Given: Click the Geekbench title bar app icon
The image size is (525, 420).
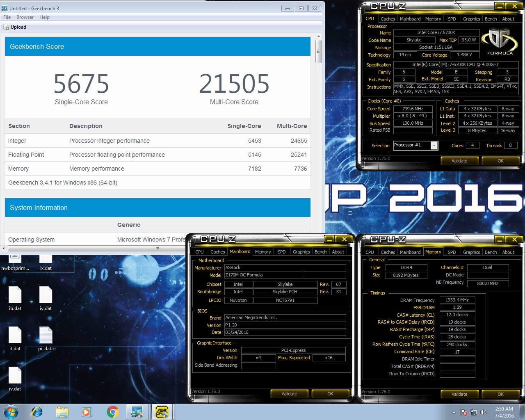Looking at the screenshot, I should coord(5,8).
